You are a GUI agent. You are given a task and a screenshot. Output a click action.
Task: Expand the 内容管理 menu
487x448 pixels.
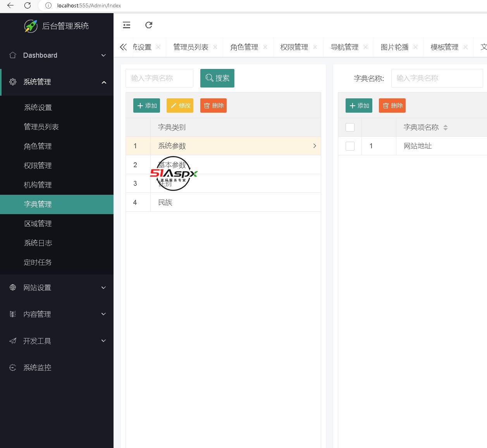pyautogui.click(x=103, y=314)
